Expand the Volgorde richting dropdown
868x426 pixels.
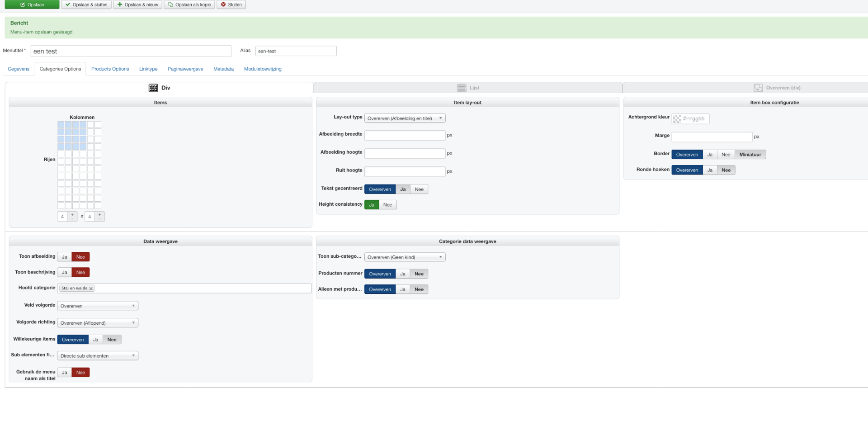tap(98, 323)
